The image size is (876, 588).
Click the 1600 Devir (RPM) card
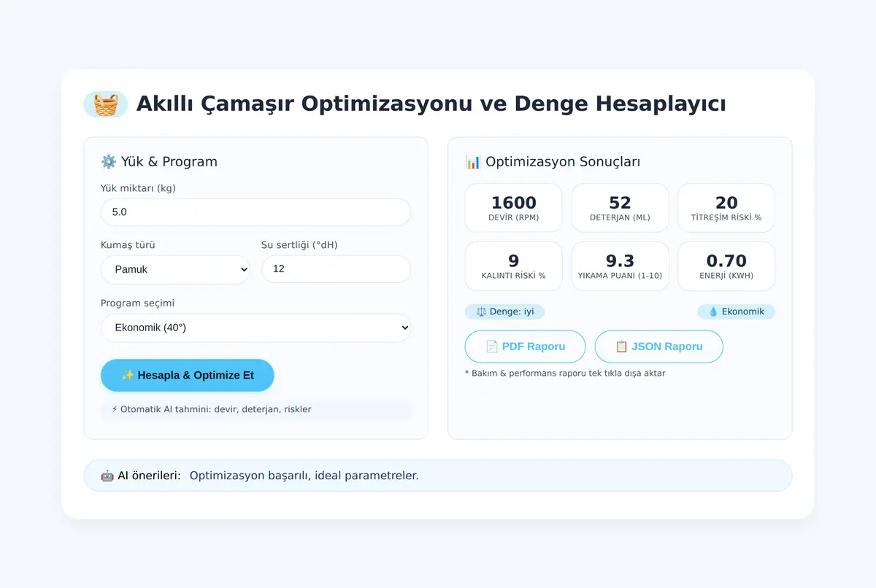(513, 208)
